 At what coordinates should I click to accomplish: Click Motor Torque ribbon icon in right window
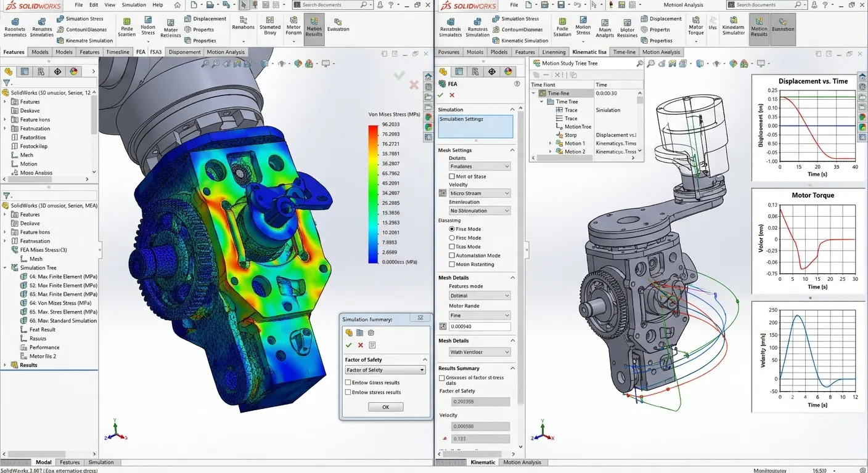point(696,27)
